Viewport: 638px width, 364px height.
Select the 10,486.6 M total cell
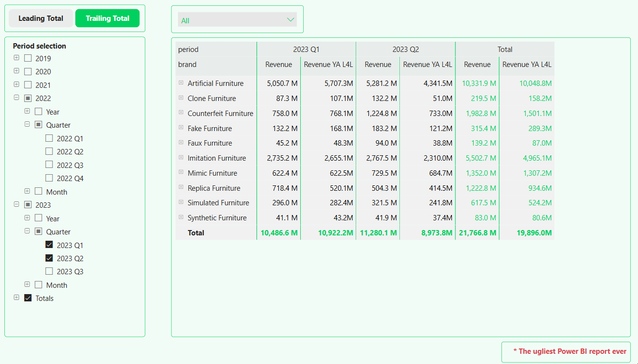tap(279, 233)
